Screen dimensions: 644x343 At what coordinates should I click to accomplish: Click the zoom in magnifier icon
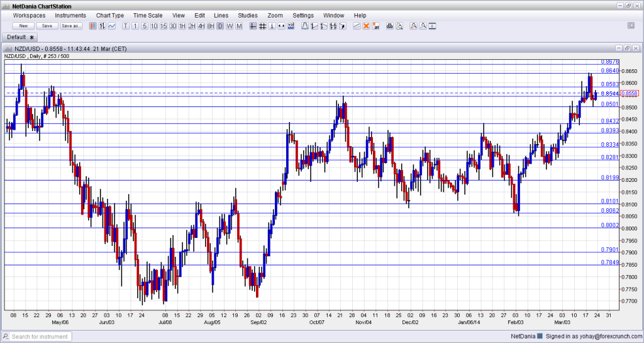click(x=414, y=26)
